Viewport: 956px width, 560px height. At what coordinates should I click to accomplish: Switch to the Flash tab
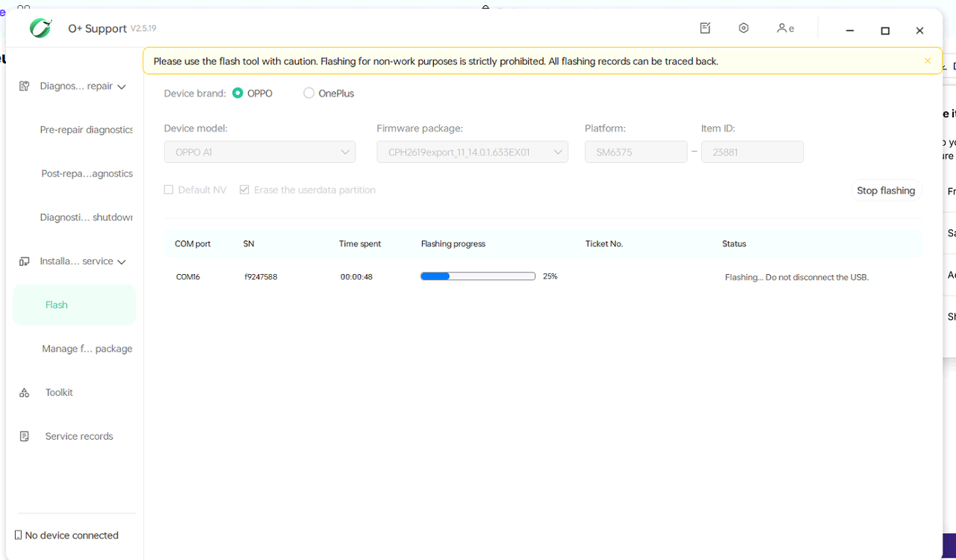(56, 305)
